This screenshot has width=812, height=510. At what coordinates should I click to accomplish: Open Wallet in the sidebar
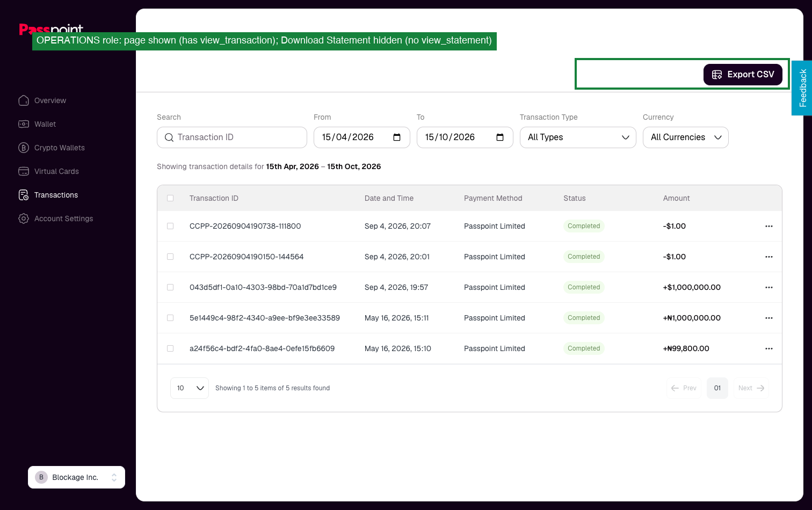point(45,124)
